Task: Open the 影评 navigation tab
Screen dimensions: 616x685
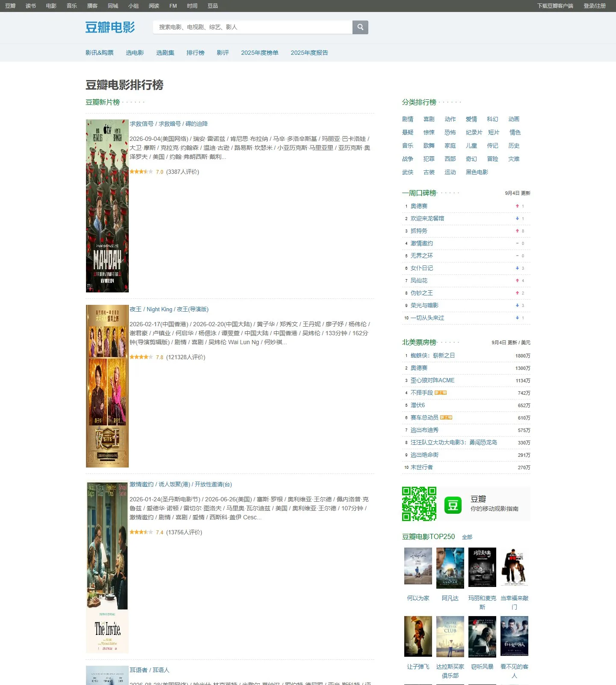Action: 223,53
